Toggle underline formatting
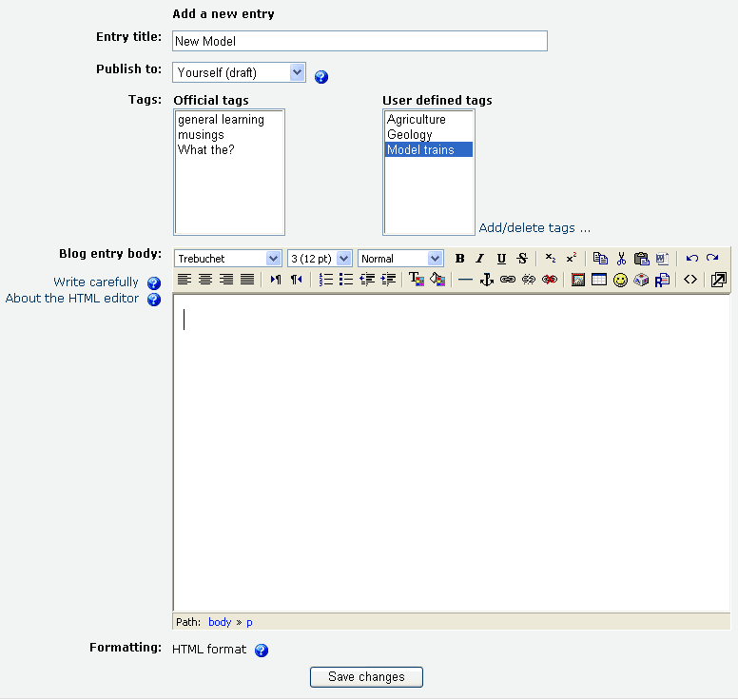 click(501, 259)
